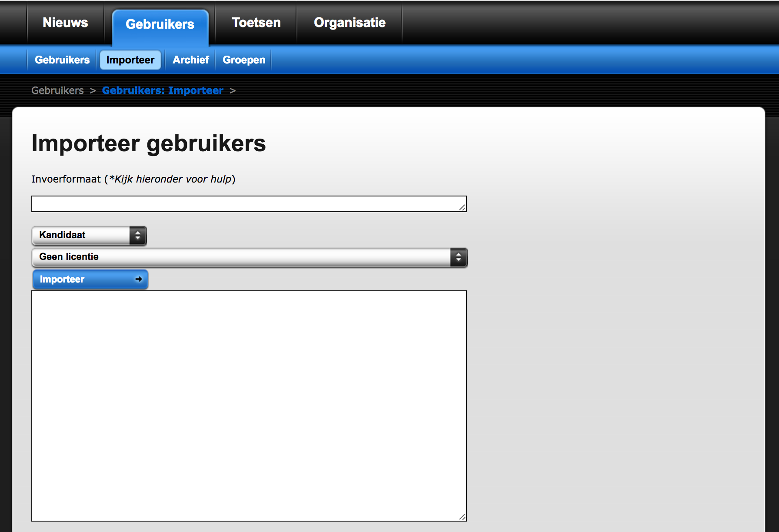Click the resize grip of the large text area
This screenshot has height=532, width=779.
pos(463,517)
